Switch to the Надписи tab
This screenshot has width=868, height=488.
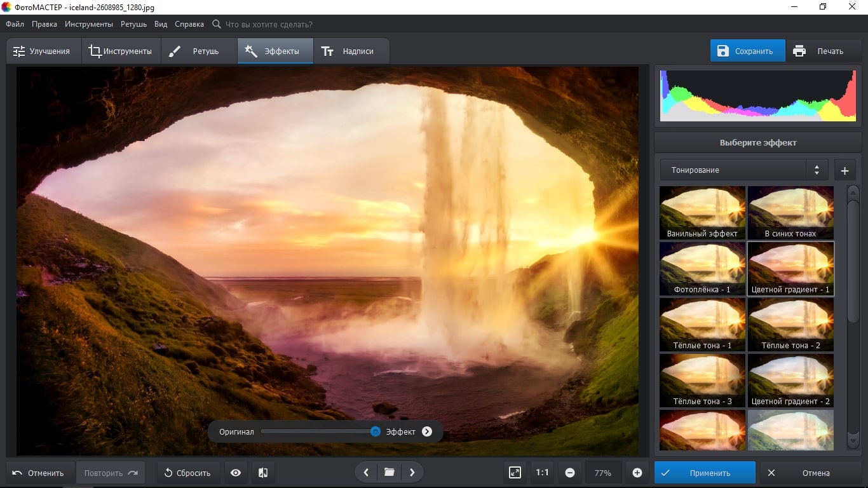[x=348, y=51]
